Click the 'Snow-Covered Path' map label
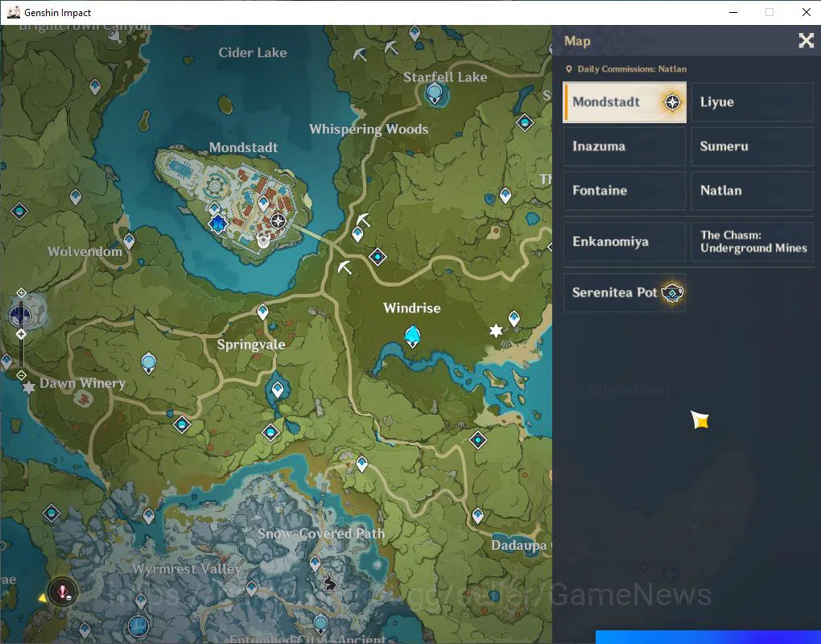This screenshot has width=821, height=644. [x=321, y=534]
